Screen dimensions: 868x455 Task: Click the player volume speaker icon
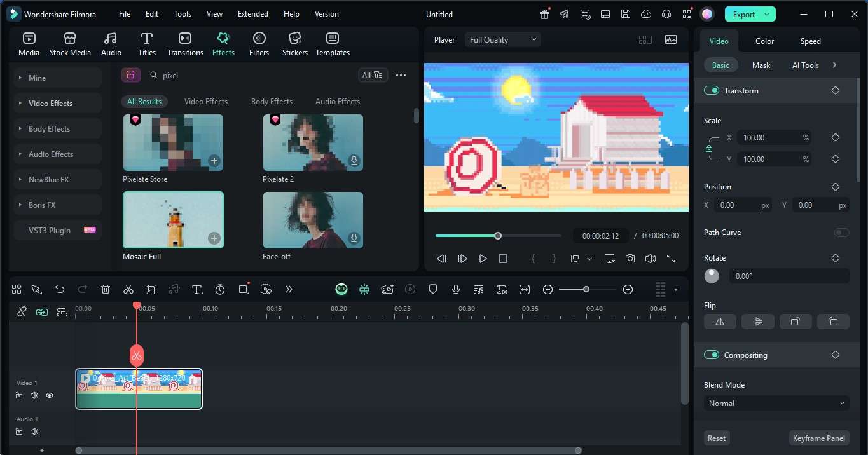pos(650,259)
